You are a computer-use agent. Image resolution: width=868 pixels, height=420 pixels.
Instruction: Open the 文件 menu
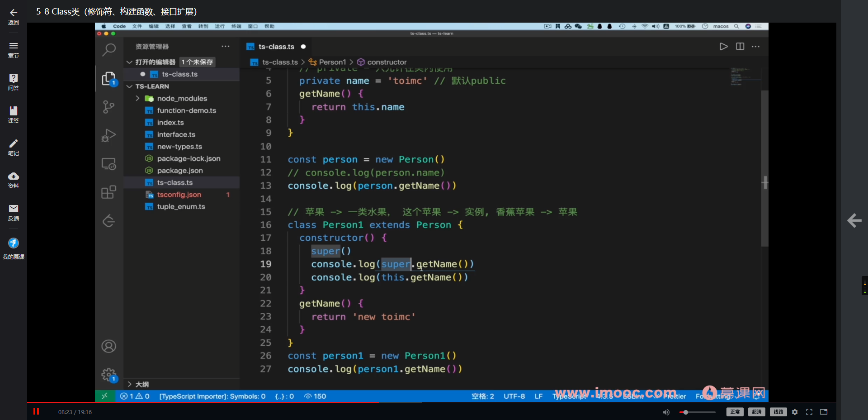click(x=137, y=26)
